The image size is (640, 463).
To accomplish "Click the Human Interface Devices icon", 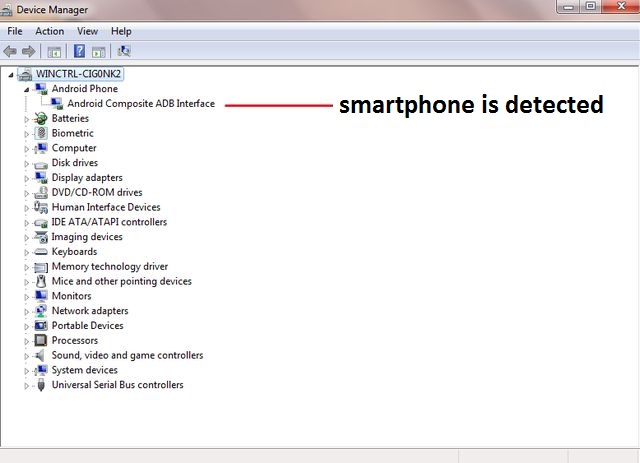I will [41, 207].
